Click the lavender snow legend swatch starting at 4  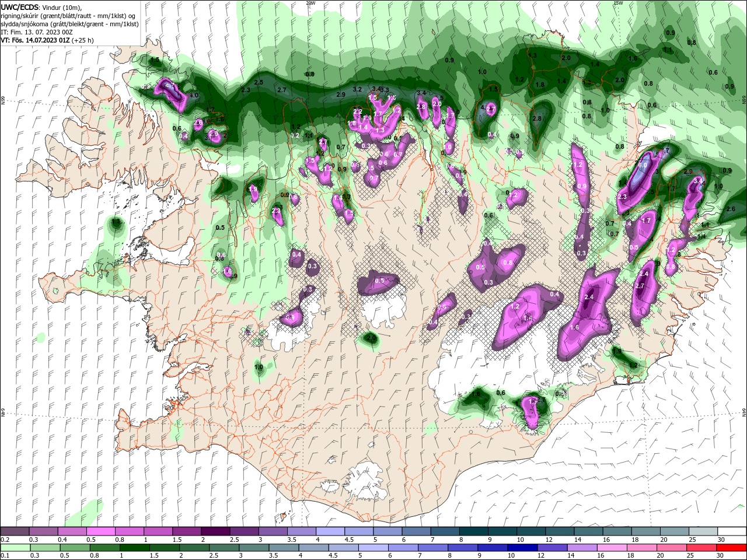330,531
